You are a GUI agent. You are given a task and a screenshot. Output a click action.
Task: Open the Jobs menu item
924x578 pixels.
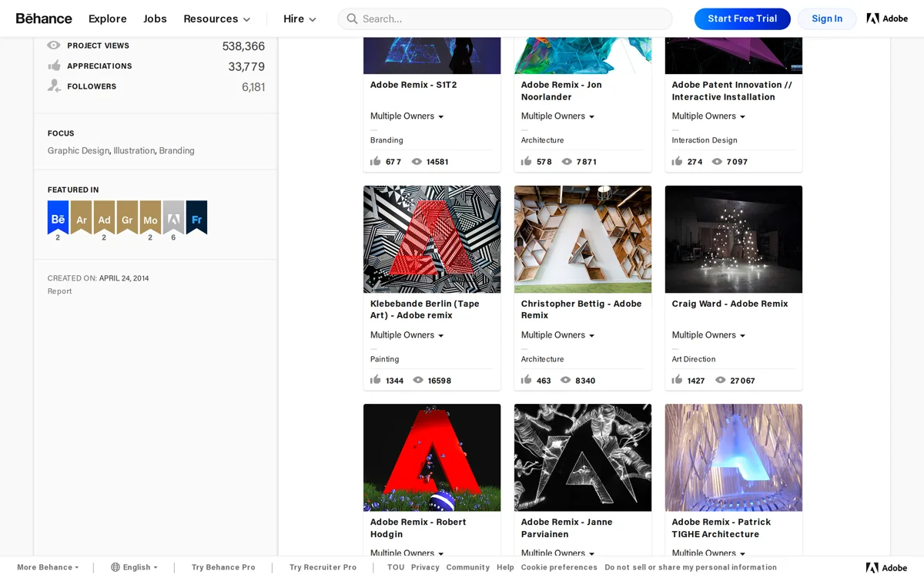coord(155,18)
